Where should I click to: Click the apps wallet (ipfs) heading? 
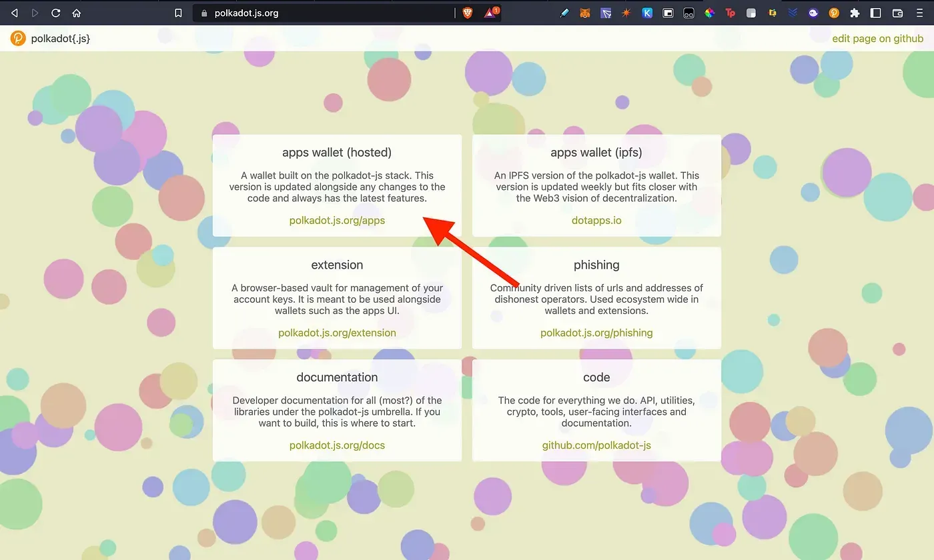pos(596,153)
